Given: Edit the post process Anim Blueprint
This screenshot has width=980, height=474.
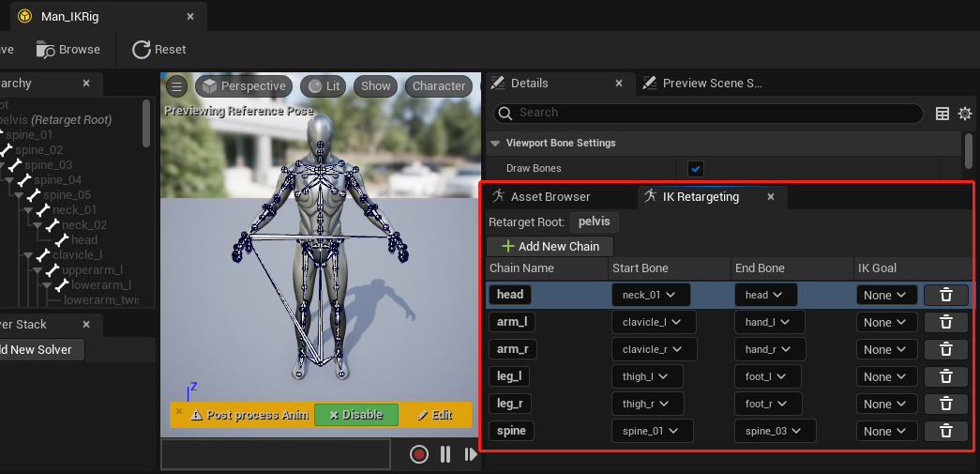Looking at the screenshot, I should coord(434,415).
